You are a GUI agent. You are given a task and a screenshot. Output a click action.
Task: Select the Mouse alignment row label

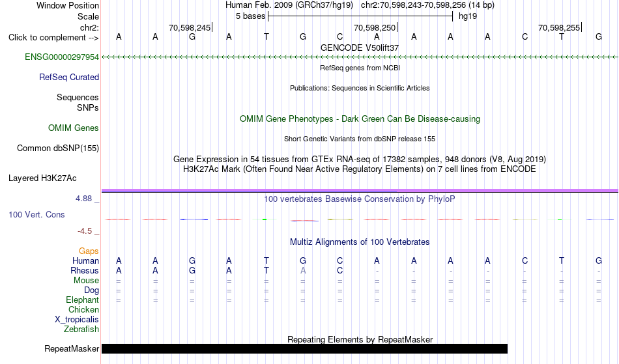pos(86,281)
